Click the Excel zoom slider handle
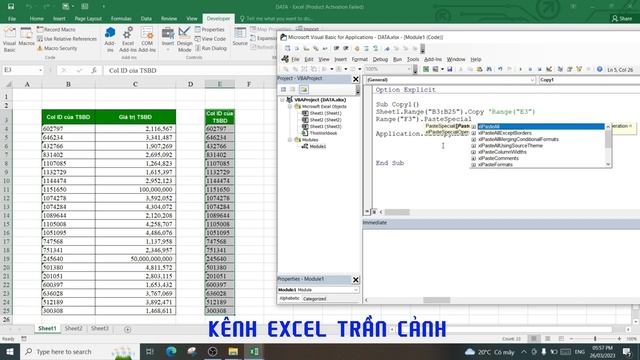The image size is (640, 360). point(595,339)
